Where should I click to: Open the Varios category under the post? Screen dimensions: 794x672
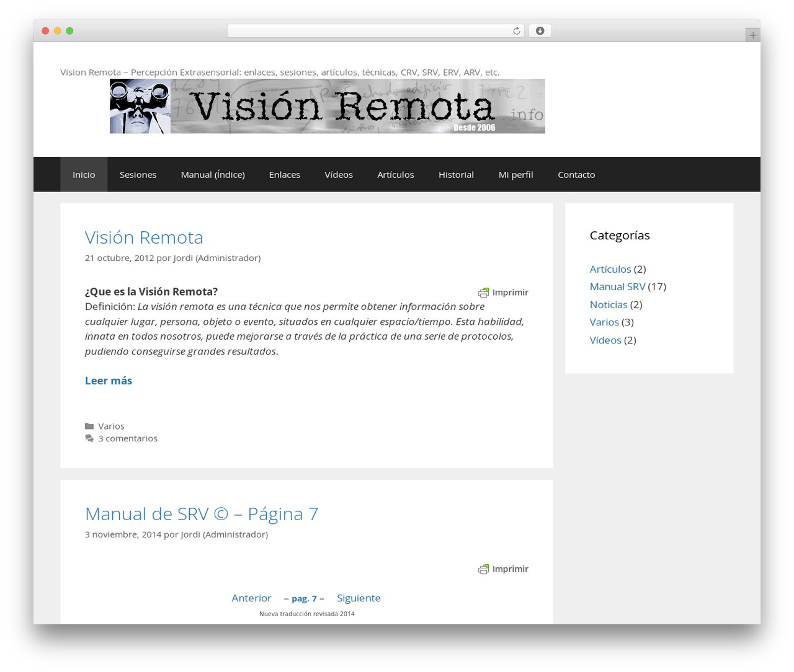coord(111,426)
